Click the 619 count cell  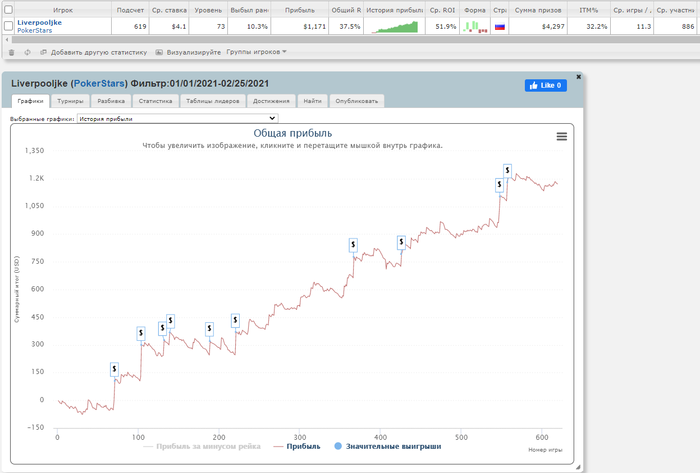coord(130,26)
